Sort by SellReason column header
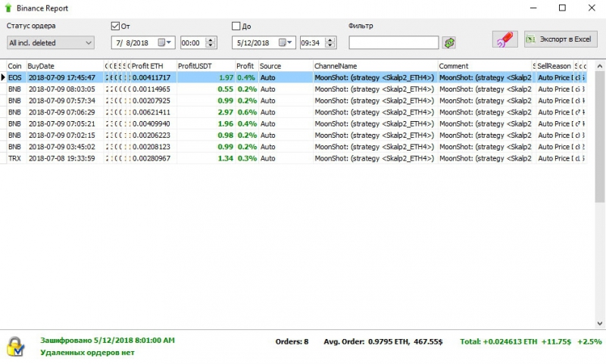Screen dimensions: 606x364 pos(554,66)
